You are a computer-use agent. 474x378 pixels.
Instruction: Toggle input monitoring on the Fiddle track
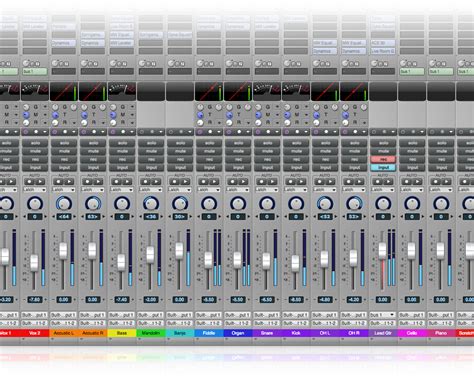pyautogui.click(x=209, y=168)
